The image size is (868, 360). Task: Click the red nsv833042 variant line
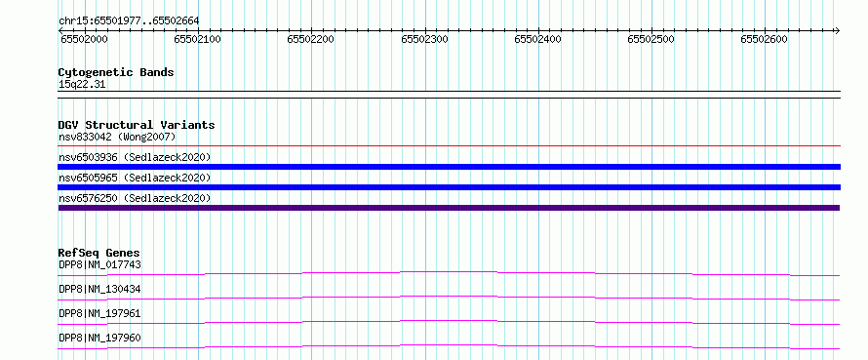click(449, 146)
